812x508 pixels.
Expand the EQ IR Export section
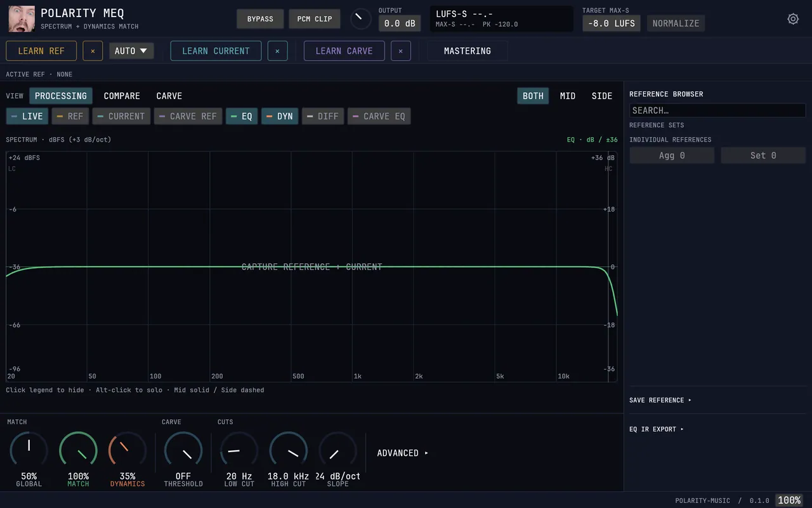pyautogui.click(x=657, y=429)
